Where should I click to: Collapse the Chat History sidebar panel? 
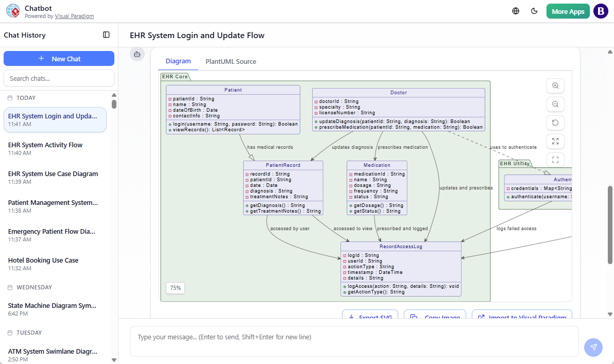106,35
